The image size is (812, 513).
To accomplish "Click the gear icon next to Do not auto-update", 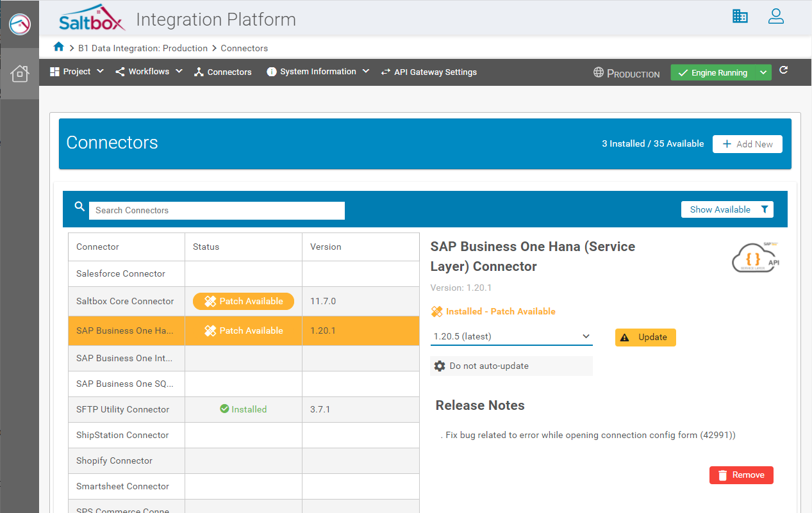I will pos(440,366).
